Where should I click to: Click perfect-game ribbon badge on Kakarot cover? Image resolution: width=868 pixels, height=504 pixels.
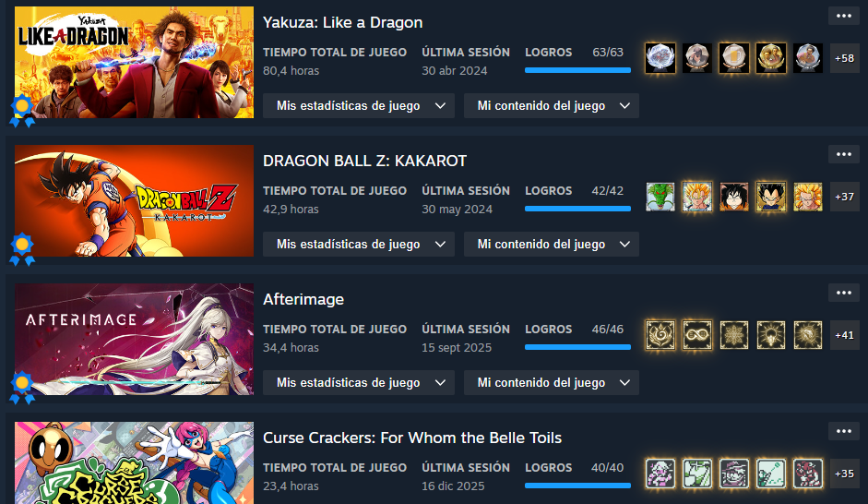coord(22,249)
